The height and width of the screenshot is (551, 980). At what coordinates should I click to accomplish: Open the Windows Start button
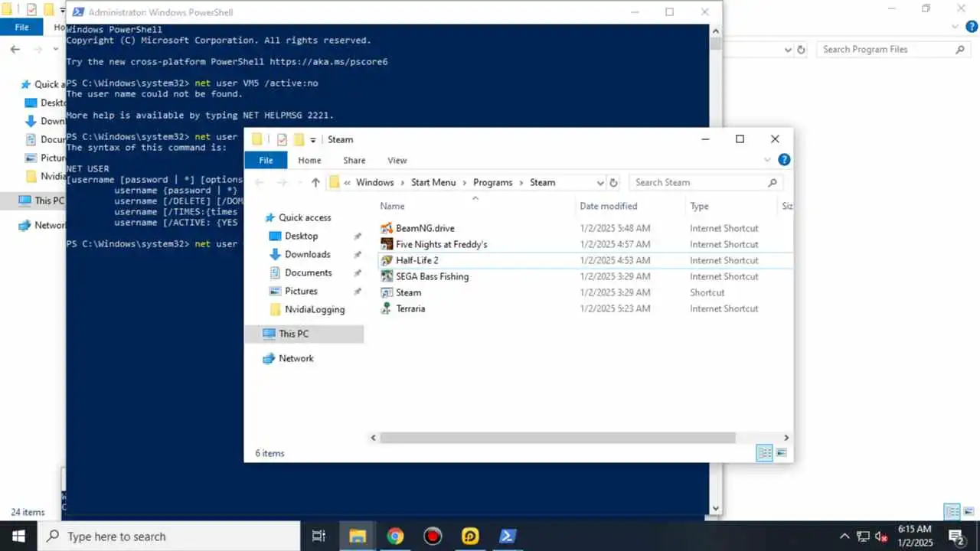click(18, 536)
